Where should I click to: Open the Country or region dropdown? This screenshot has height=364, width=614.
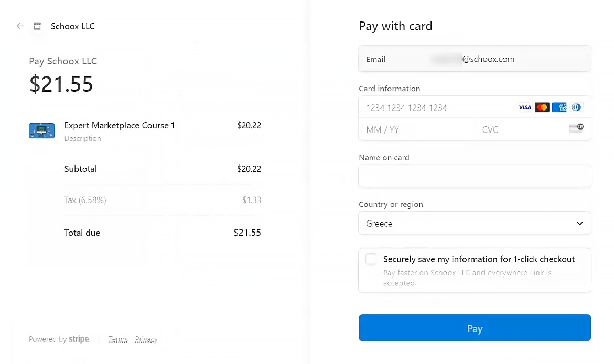click(x=475, y=223)
